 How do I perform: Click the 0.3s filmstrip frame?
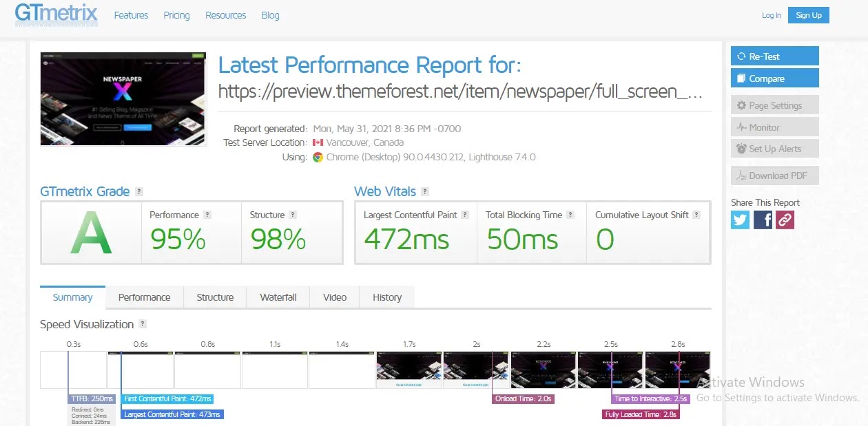click(72, 370)
